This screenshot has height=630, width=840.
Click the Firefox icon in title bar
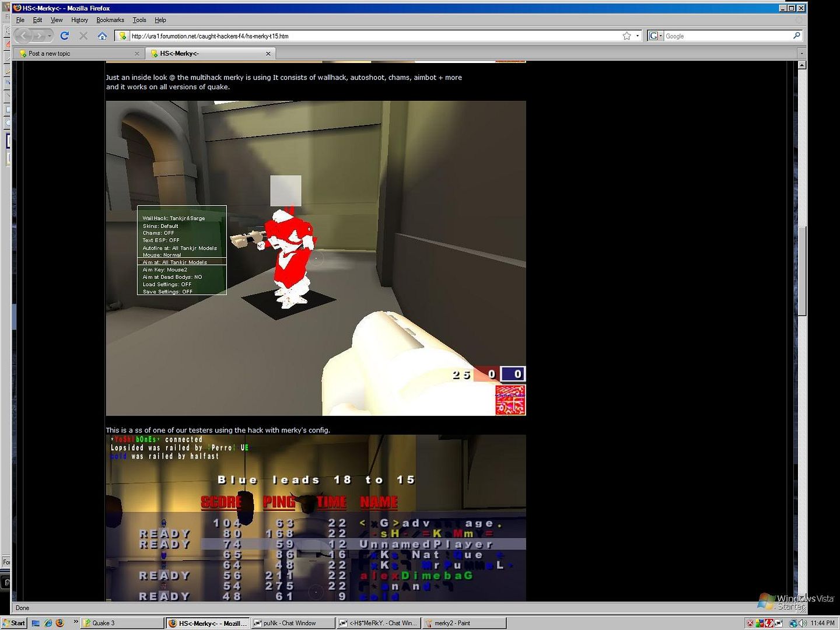pos(17,8)
